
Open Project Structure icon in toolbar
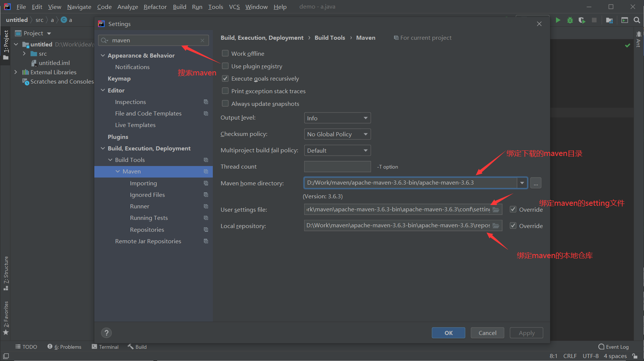(x=609, y=20)
